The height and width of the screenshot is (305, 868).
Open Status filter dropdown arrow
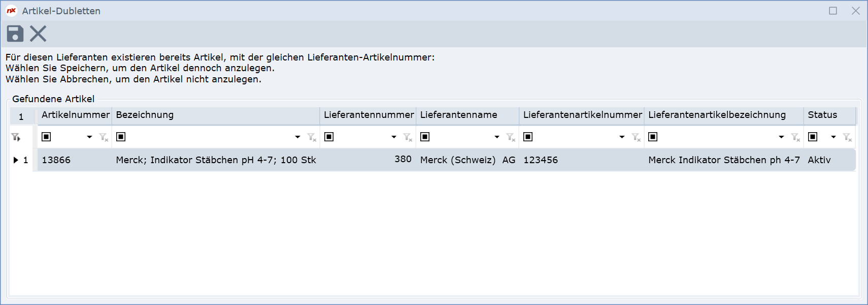[833, 137]
